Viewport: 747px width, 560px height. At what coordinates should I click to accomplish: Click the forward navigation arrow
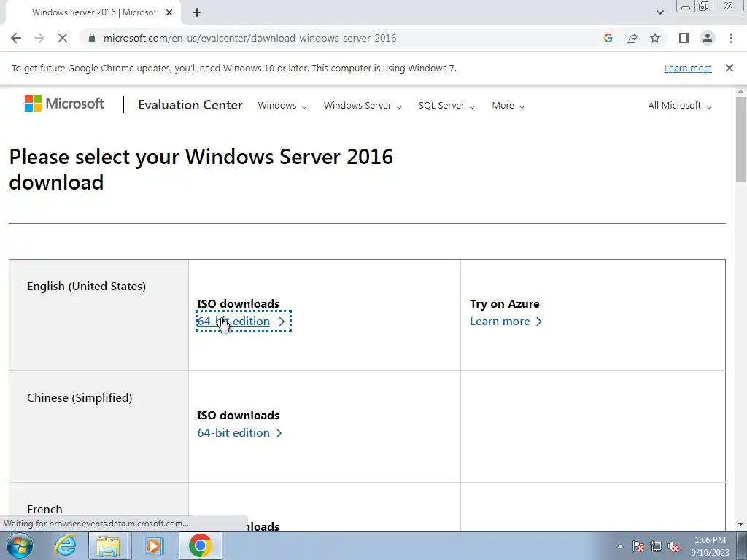39,38
